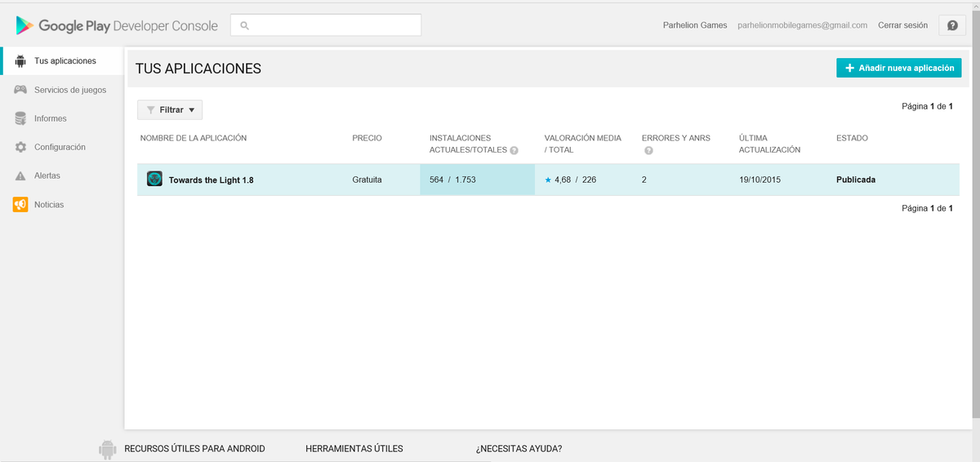Click the Precio column header
980x462 pixels.
click(x=367, y=138)
